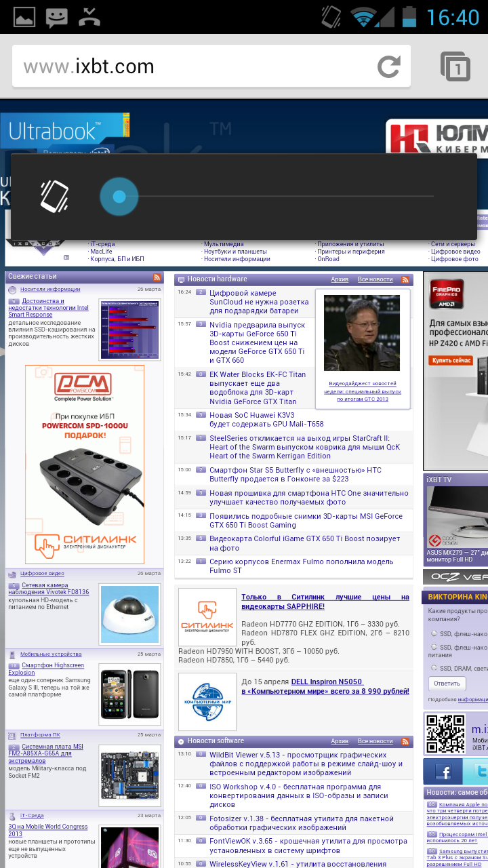Open Смартфон Highscreen Explosion article
Image resolution: width=488 pixels, height=868 pixels.
pyautogui.click(x=46, y=669)
